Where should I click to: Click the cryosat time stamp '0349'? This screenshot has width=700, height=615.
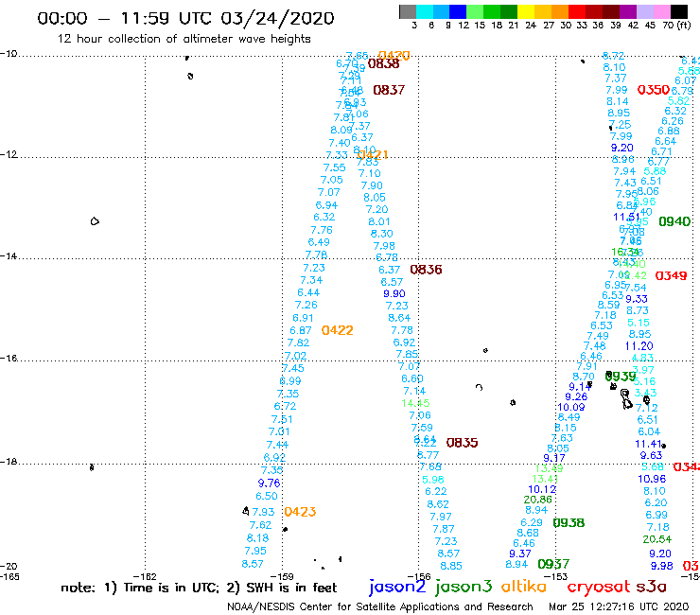pos(671,275)
